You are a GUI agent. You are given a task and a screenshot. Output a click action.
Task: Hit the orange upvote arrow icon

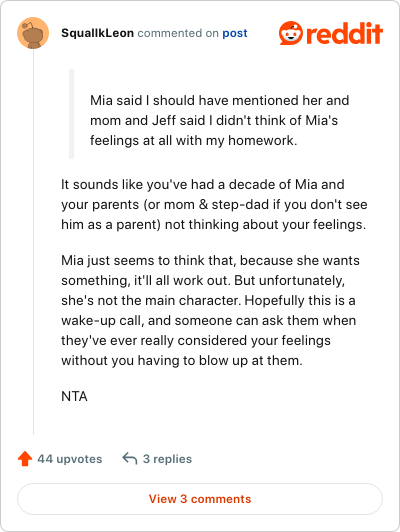[x=25, y=459]
